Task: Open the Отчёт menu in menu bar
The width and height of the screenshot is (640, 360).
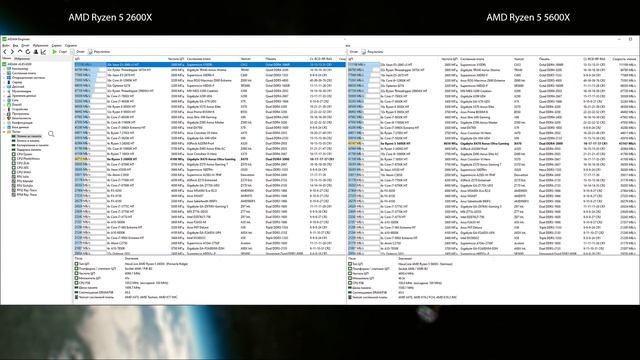Action: point(25,45)
